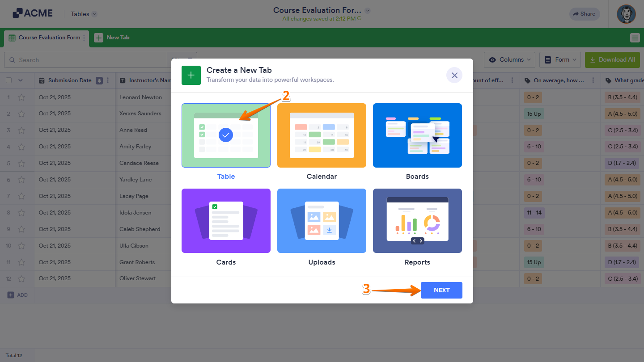Open the Course Evaluation Form title dropdown

coord(367,10)
